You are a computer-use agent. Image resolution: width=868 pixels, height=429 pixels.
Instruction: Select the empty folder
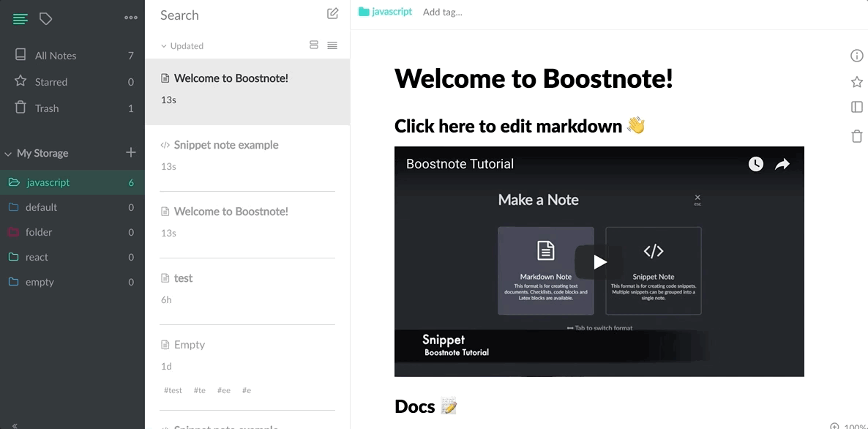click(72, 283)
